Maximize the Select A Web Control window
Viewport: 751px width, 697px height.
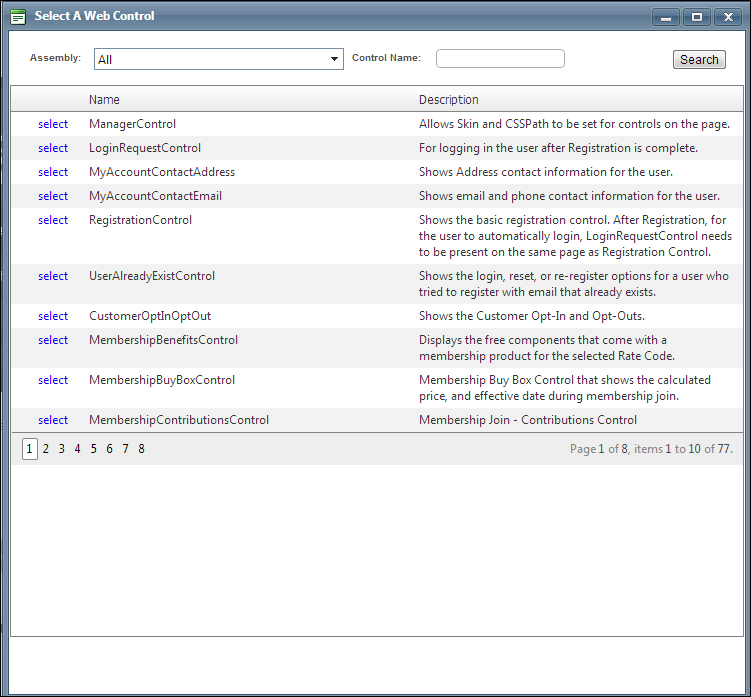click(x=696, y=17)
